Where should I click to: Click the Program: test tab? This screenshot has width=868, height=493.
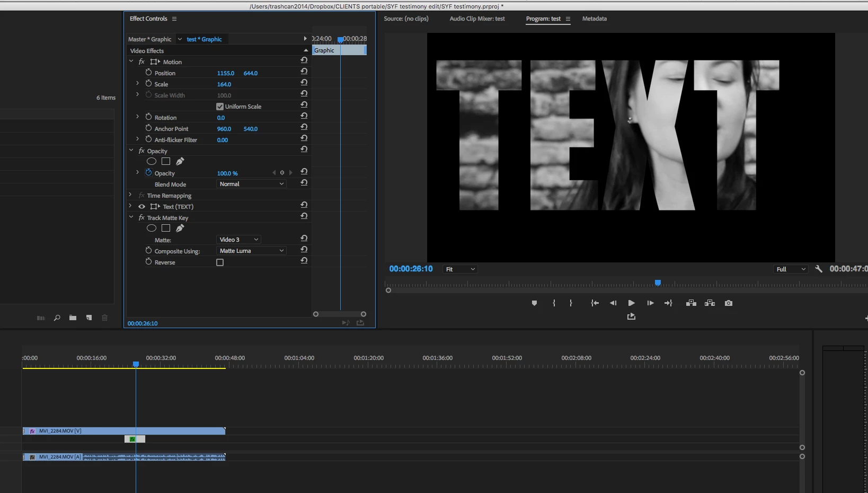tap(543, 19)
